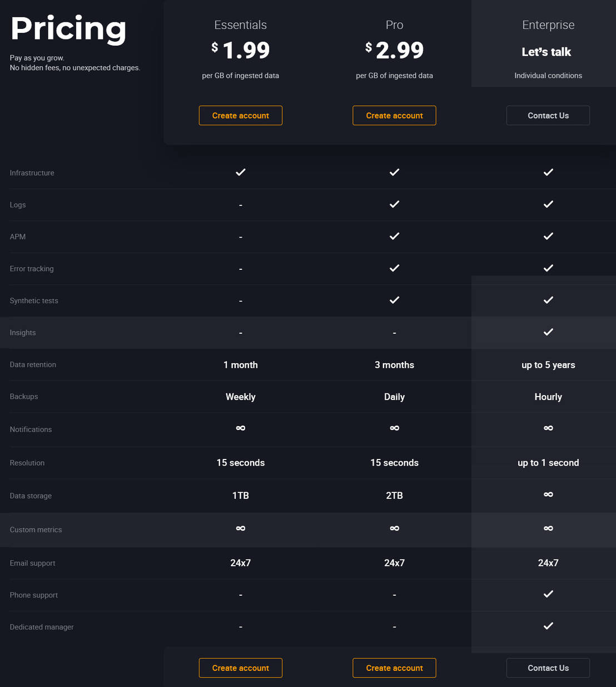Click the 3 months data retention value
Viewport: 616px width, 687px height.
(x=394, y=365)
